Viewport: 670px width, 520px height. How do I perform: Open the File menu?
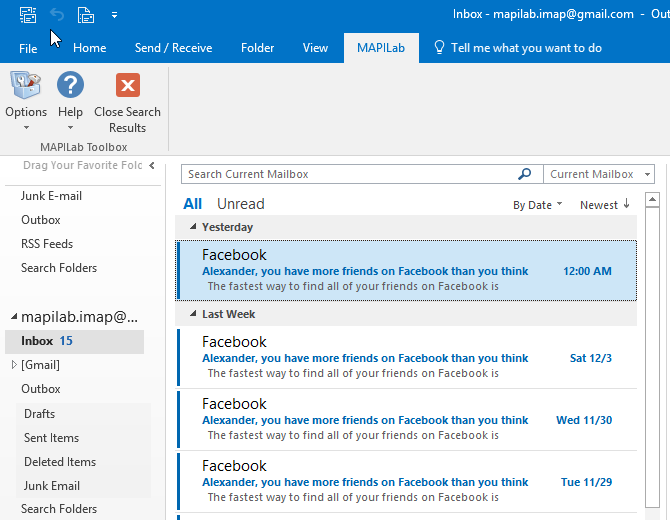(28, 48)
